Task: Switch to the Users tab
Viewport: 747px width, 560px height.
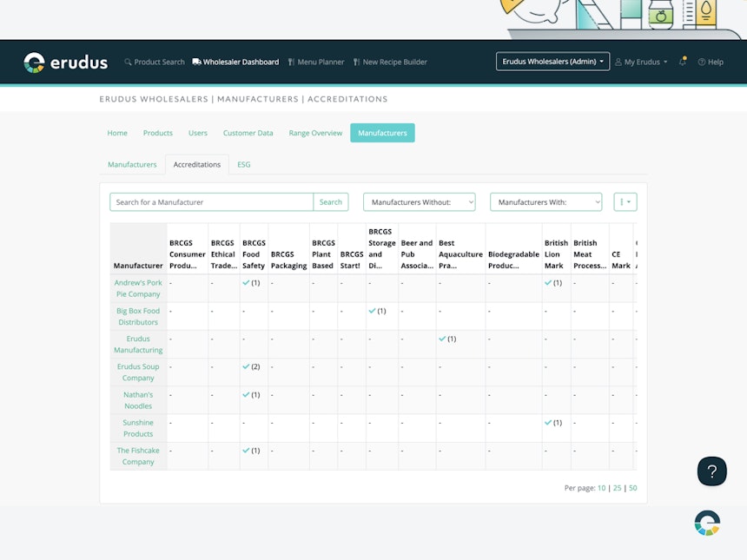Action: 198,133
